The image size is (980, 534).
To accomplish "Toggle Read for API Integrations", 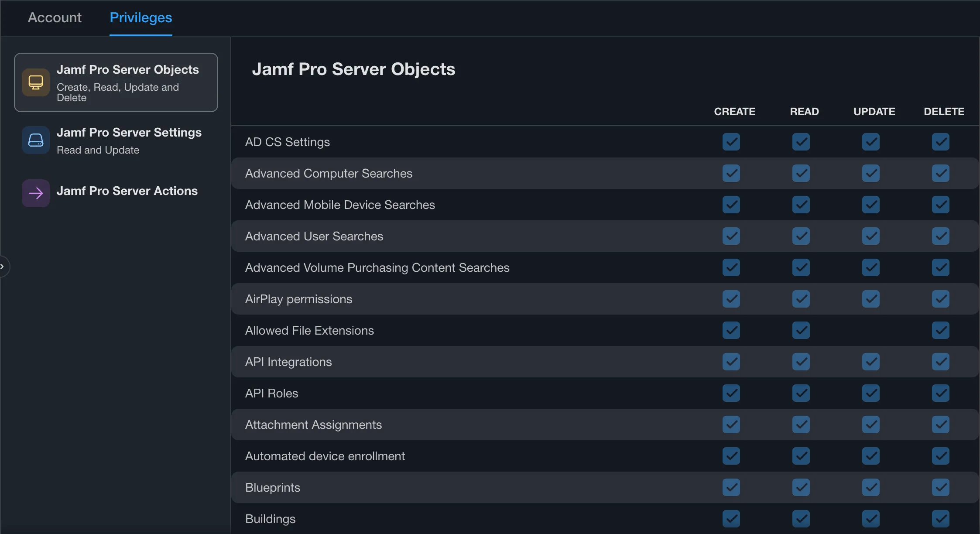I will tap(801, 362).
